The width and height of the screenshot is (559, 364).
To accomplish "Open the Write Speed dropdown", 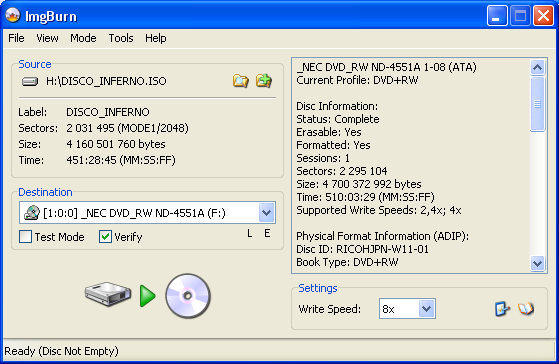I will click(x=426, y=309).
